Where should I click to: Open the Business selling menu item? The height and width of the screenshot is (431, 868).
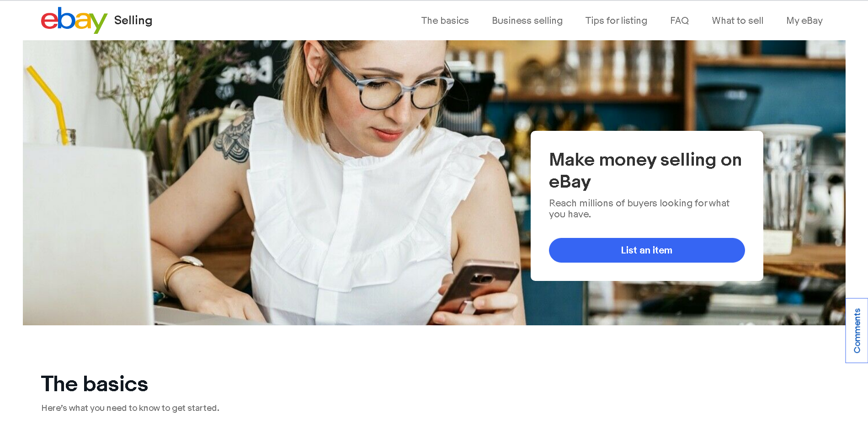tap(527, 21)
